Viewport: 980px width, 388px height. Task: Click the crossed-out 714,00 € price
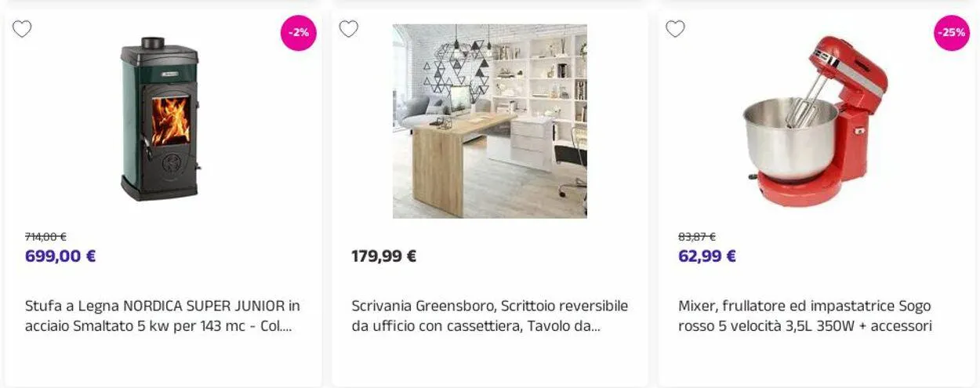pyautogui.click(x=45, y=237)
